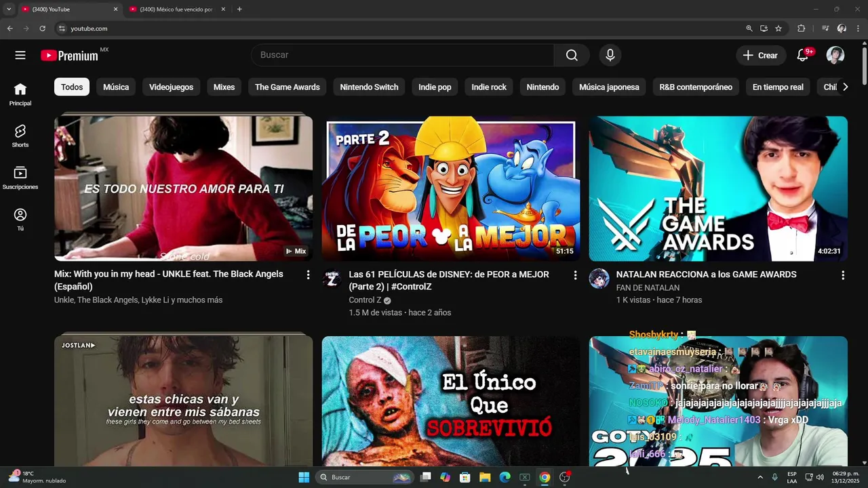Open options for Las 61 PELÍCULAS de DISNEY
Viewport: 868px width, 488px height.
pyautogui.click(x=575, y=275)
